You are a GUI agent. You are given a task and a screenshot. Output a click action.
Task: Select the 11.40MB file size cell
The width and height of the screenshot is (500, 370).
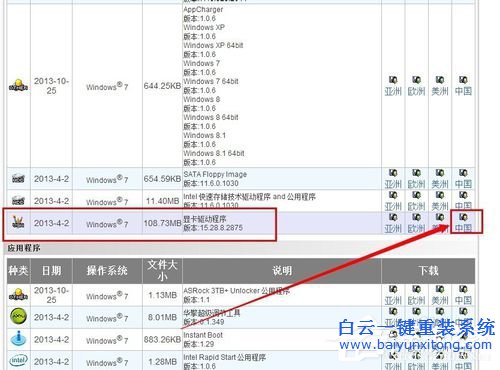coord(163,201)
